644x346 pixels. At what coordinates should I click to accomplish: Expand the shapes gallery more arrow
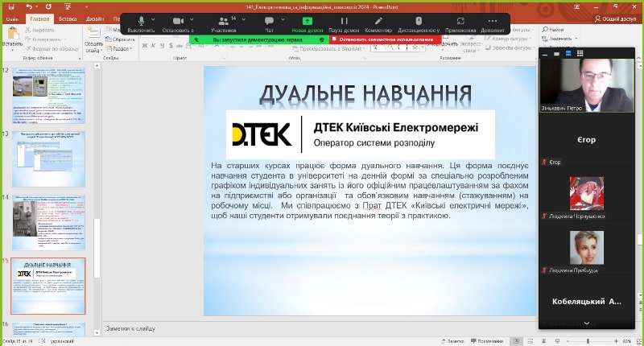coord(424,48)
